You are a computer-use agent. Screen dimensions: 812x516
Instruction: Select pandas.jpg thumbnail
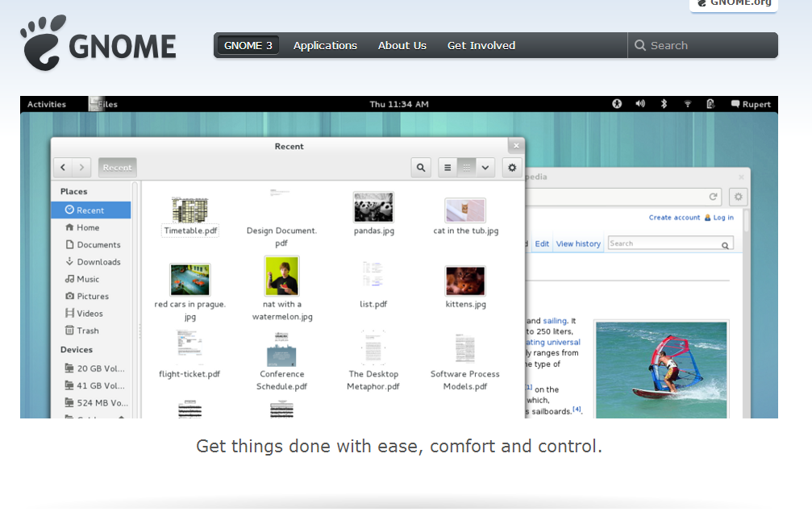pos(373,207)
